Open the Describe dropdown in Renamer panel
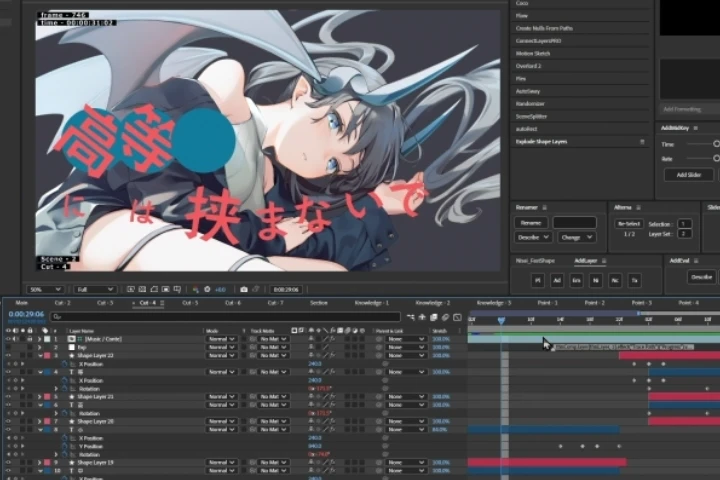This screenshot has width=720, height=480. [x=533, y=237]
